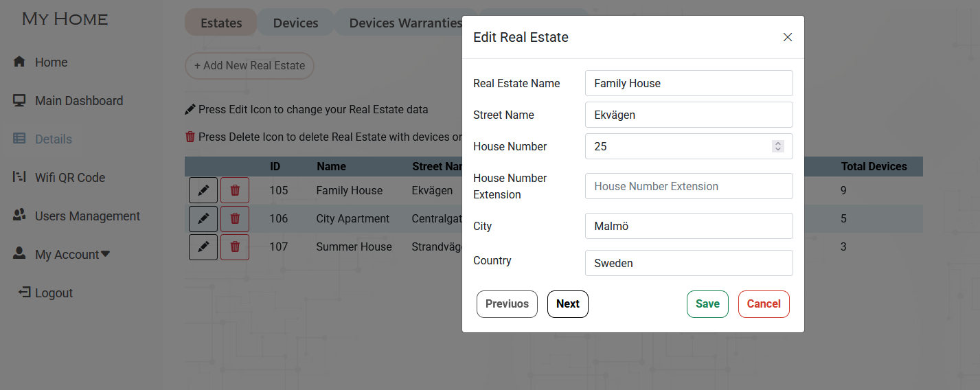
Task: Click the Next button in dialog
Action: pyautogui.click(x=568, y=304)
